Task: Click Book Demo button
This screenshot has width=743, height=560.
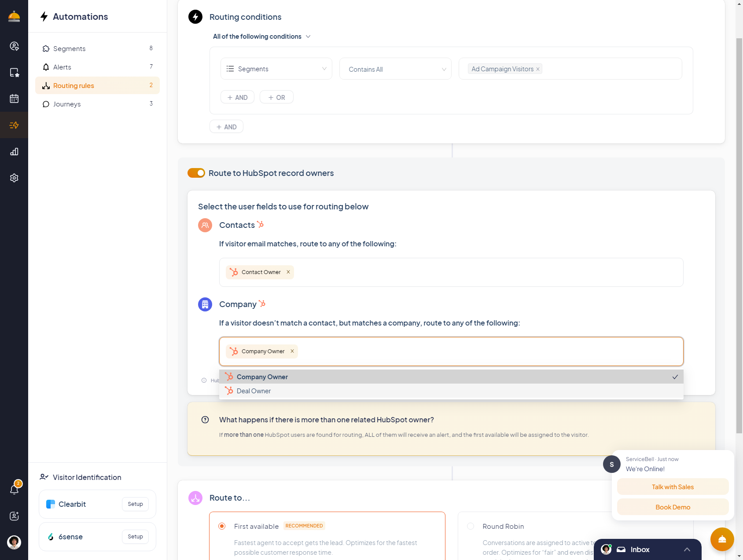Action: [x=673, y=507]
